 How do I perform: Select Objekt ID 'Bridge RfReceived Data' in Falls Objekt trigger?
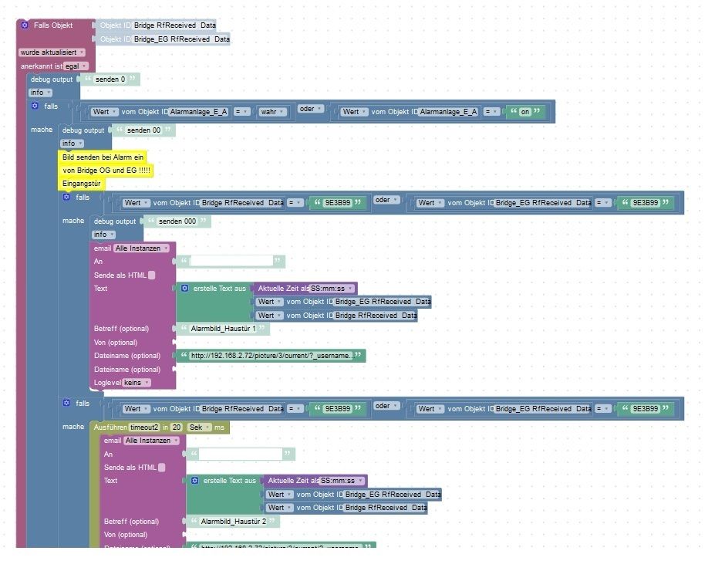[175, 25]
